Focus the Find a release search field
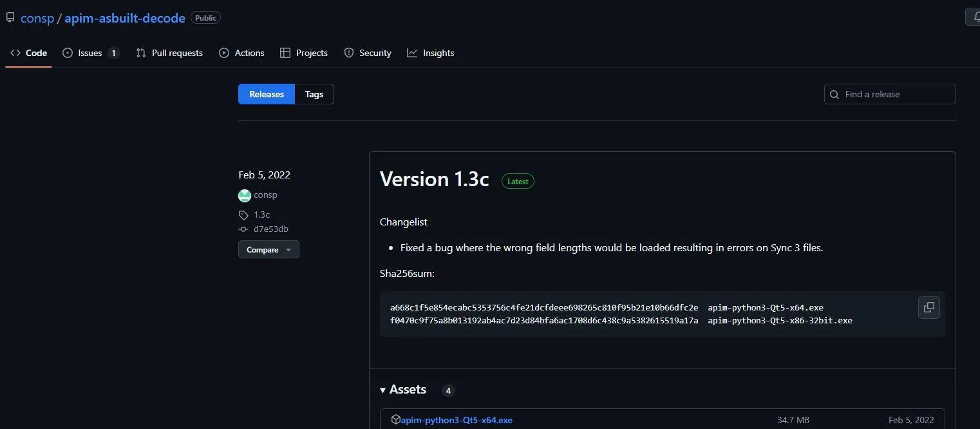This screenshot has height=429, width=980. click(x=890, y=94)
